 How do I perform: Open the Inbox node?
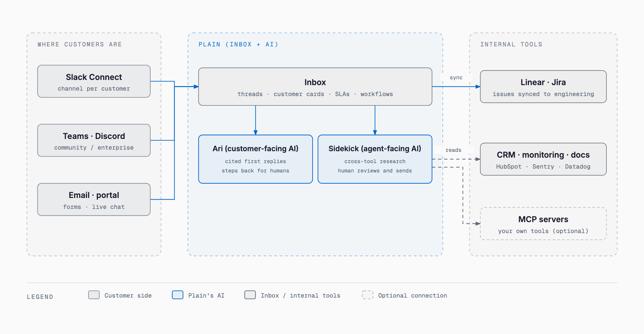(x=315, y=86)
